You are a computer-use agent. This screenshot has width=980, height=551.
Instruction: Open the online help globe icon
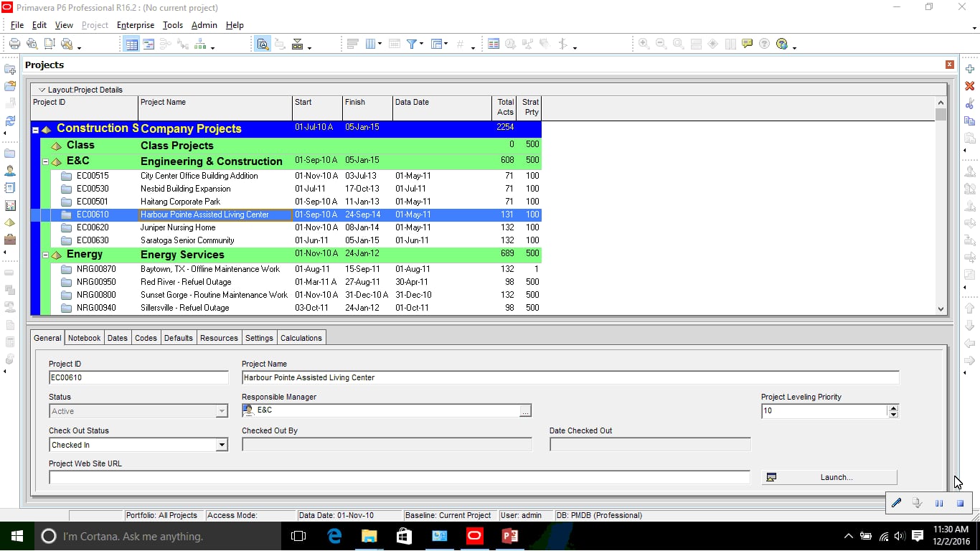tap(781, 44)
